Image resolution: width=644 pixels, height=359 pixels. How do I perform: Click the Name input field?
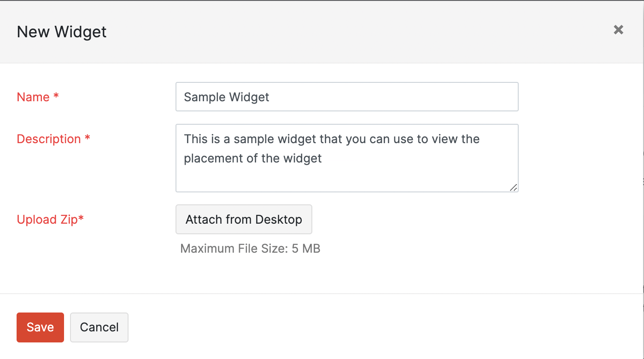click(346, 97)
